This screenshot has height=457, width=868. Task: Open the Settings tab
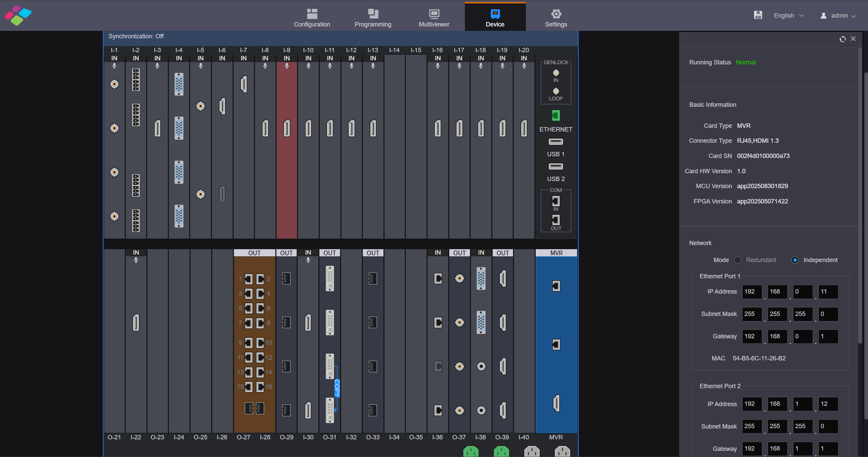556,18
